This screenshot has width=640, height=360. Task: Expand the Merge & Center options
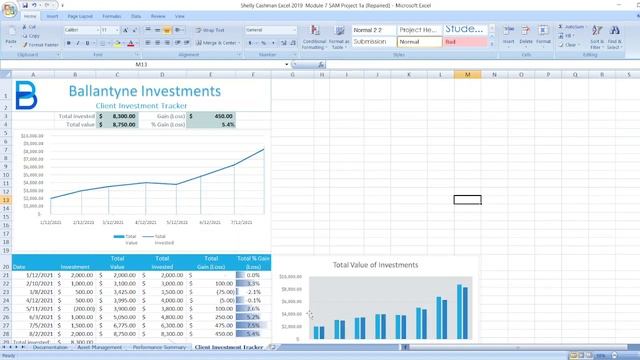[x=239, y=43]
